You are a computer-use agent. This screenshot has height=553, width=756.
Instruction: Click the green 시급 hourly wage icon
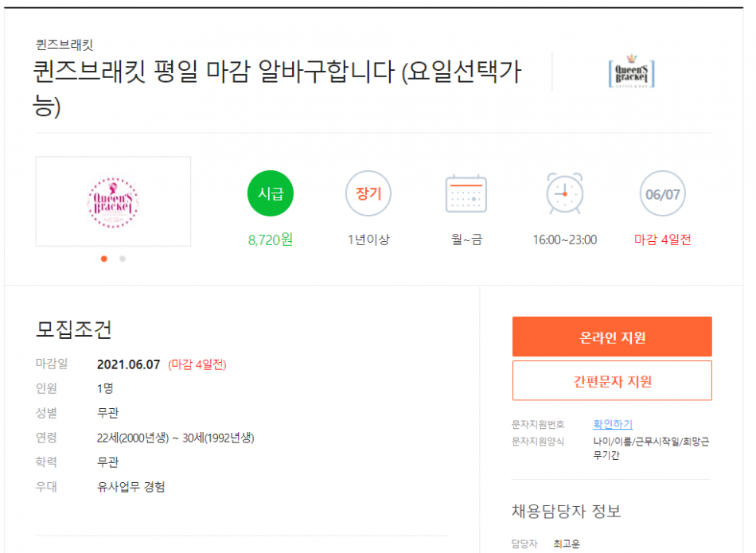coord(270,193)
